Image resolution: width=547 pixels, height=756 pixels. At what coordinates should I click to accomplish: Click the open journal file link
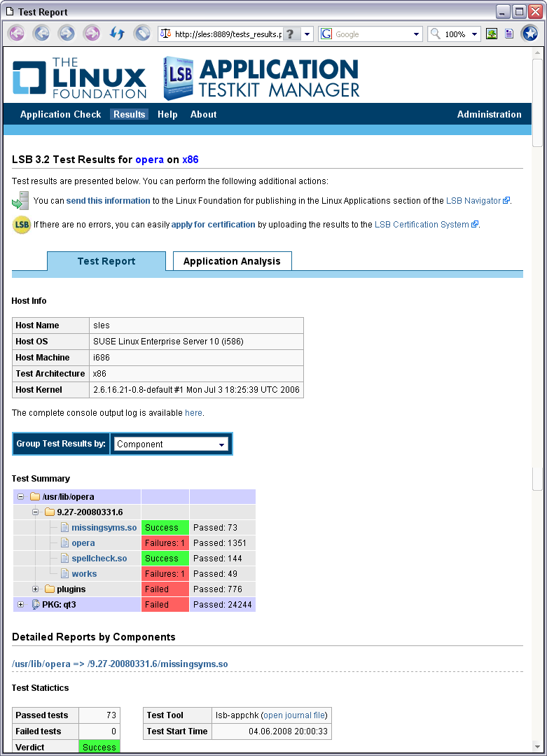tap(294, 715)
